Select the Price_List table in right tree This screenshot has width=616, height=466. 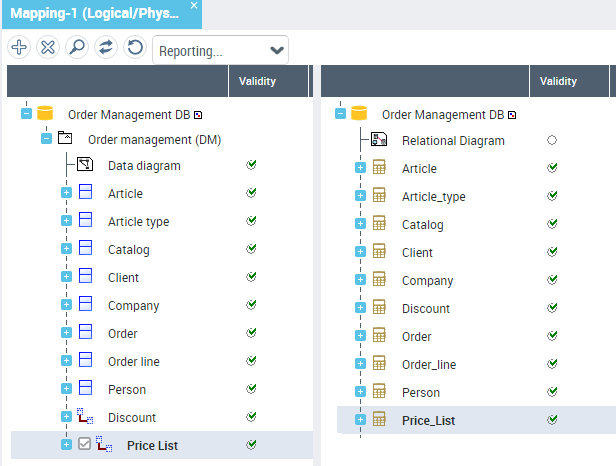pos(428,421)
